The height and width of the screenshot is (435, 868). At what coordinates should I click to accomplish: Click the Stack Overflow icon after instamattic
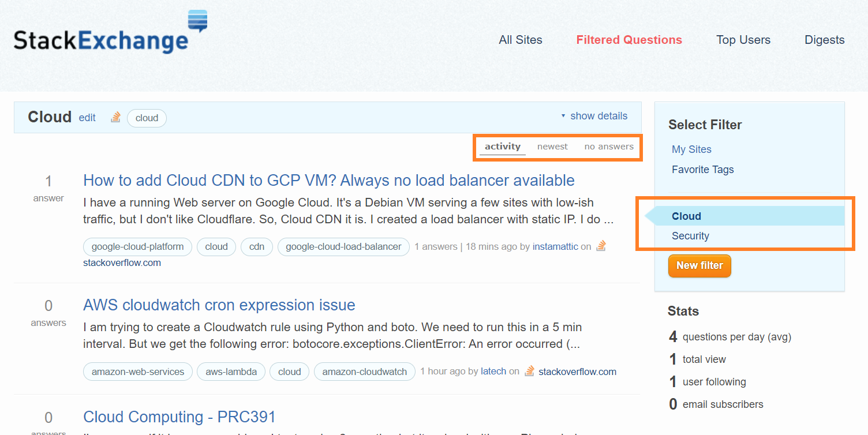click(601, 246)
